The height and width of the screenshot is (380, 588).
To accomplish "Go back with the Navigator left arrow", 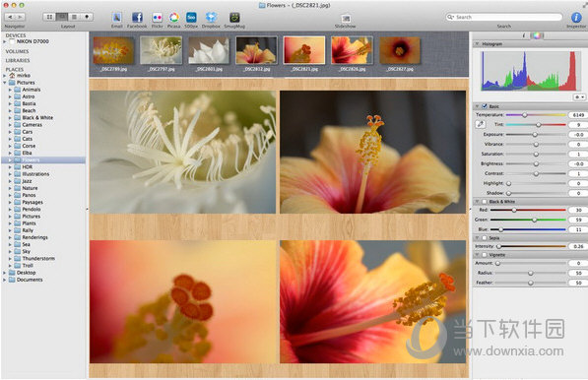I will 10,17.
